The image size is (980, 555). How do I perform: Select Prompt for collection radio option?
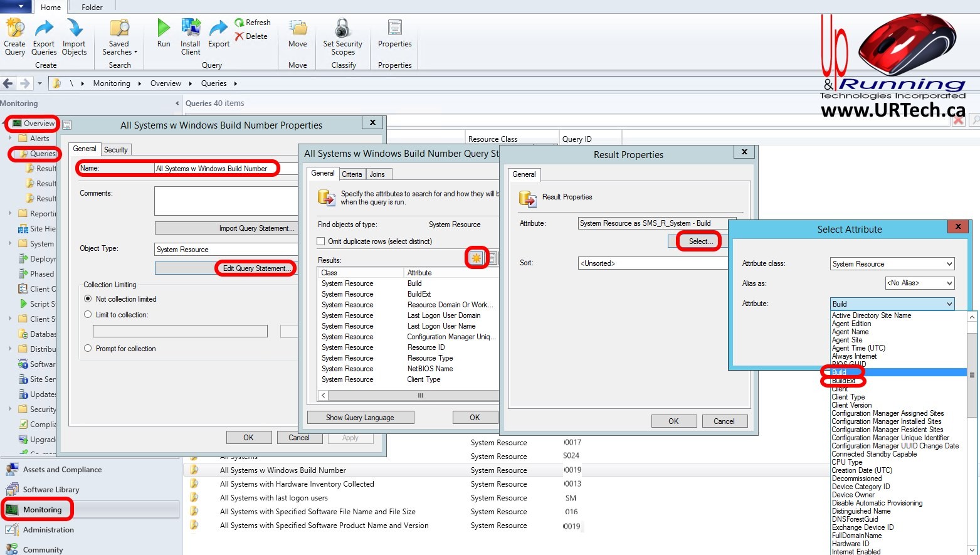click(x=88, y=349)
